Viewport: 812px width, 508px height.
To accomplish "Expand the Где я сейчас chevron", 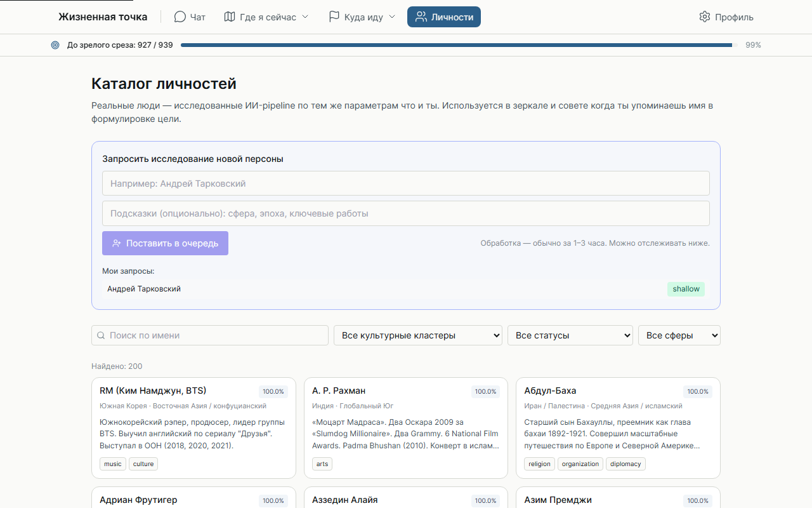I will (x=305, y=17).
